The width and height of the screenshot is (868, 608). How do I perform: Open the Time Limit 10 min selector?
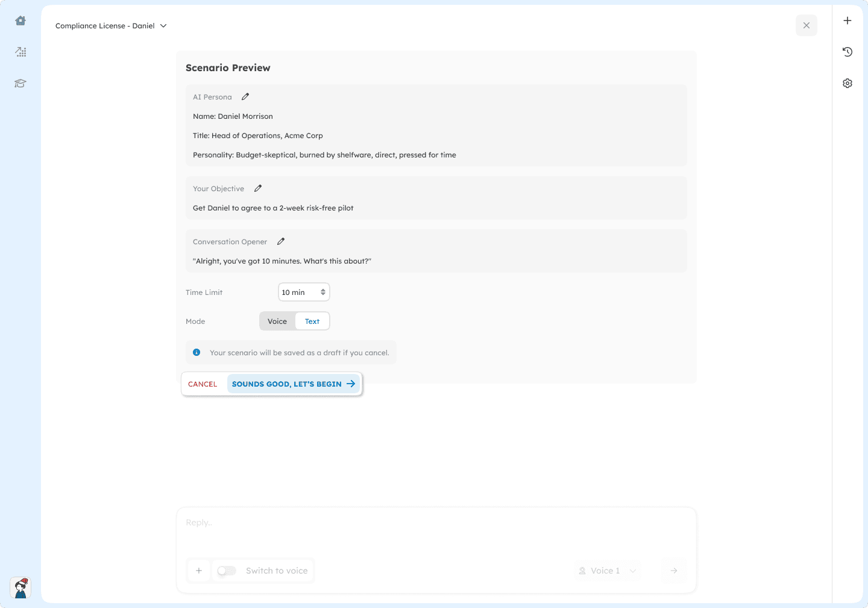[304, 292]
